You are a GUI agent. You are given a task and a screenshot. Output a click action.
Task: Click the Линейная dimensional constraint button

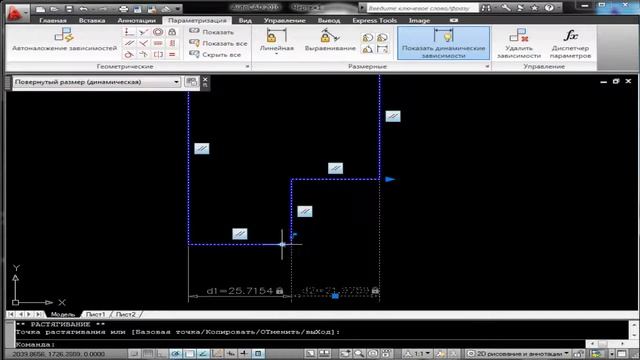(x=277, y=39)
